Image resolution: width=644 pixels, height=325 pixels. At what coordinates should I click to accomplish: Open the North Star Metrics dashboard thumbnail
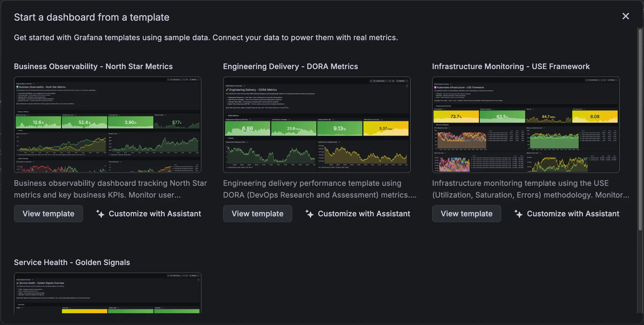[107, 125]
